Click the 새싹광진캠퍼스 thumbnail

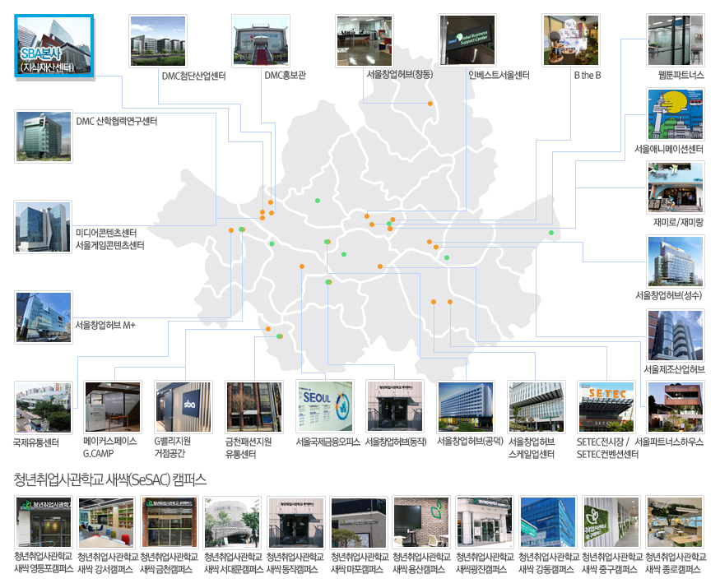point(485,523)
